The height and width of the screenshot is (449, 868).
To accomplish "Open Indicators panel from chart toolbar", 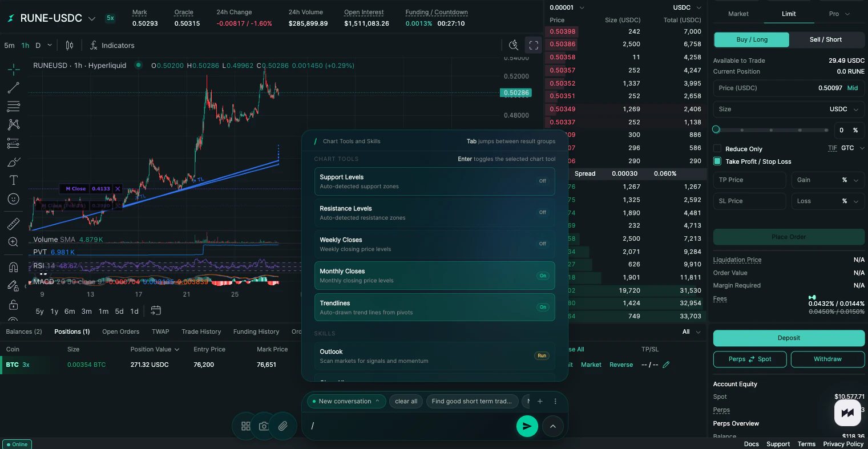I will [112, 45].
